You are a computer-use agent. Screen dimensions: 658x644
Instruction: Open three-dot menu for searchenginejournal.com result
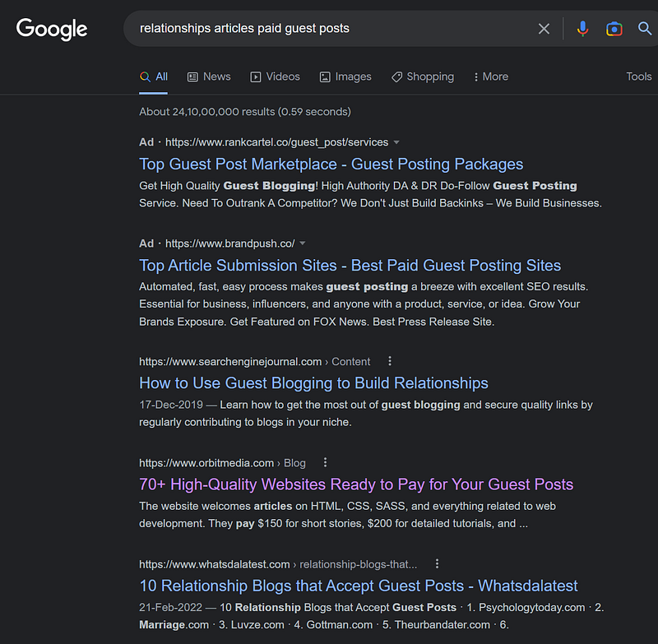pyautogui.click(x=390, y=361)
